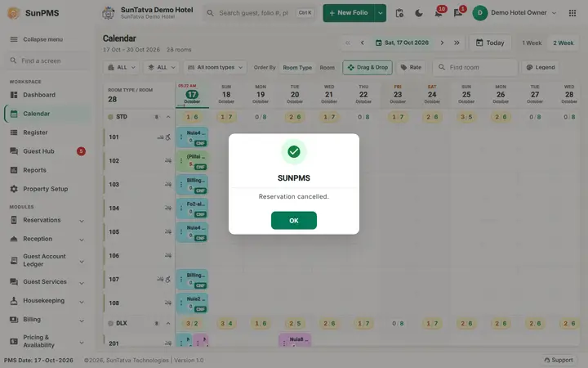
Task: Open the second ALL floor filter dropdown
Action: click(x=162, y=67)
